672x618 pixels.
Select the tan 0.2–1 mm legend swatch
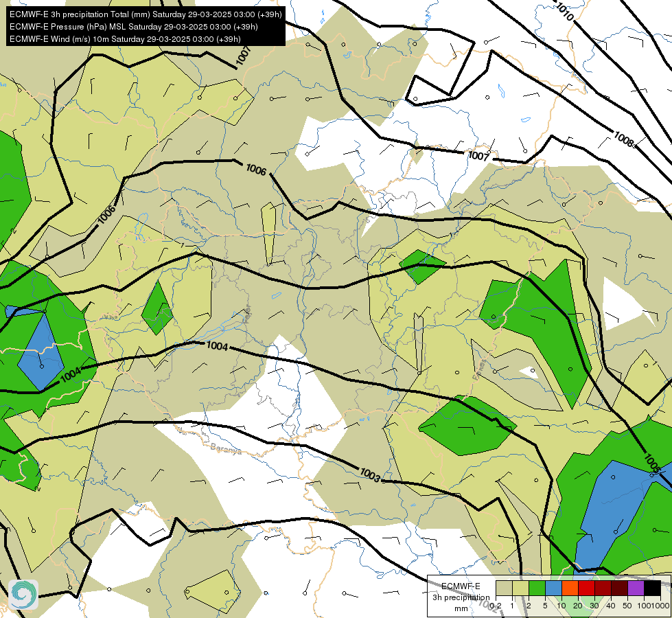pos(504,588)
